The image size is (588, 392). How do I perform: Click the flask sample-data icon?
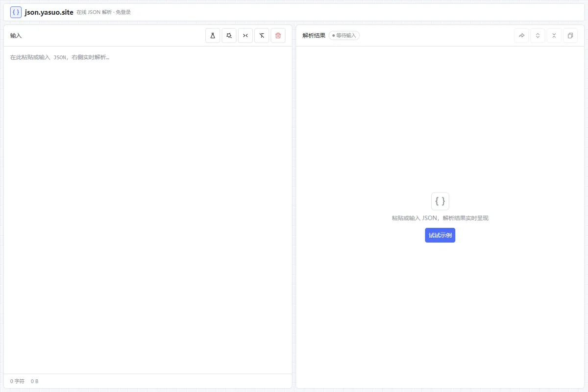coord(213,36)
